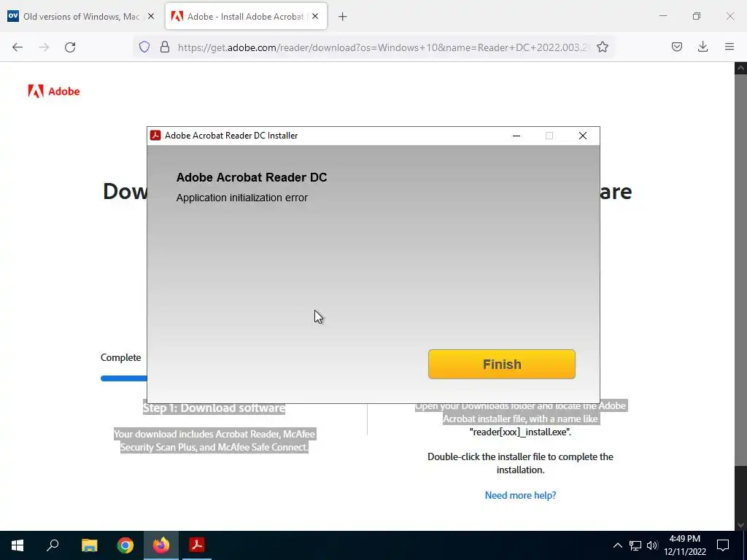Open the Windows Start menu
This screenshot has width=747, height=560.
tap(18, 545)
